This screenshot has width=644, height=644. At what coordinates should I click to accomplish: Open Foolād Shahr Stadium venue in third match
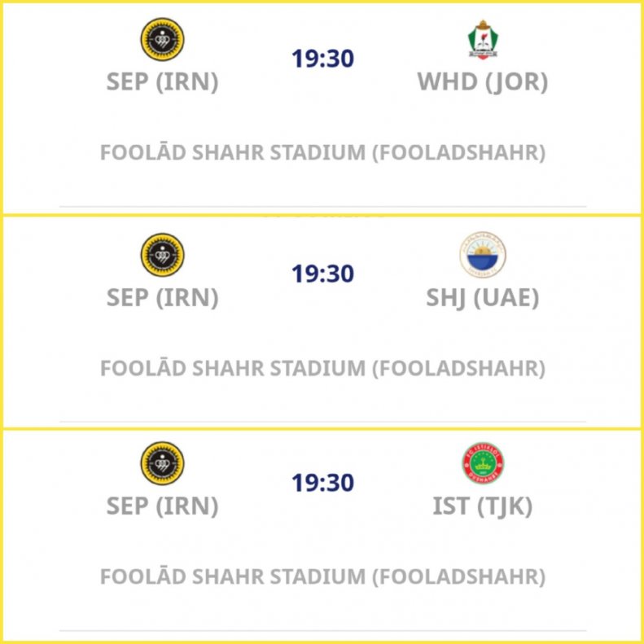click(x=323, y=576)
